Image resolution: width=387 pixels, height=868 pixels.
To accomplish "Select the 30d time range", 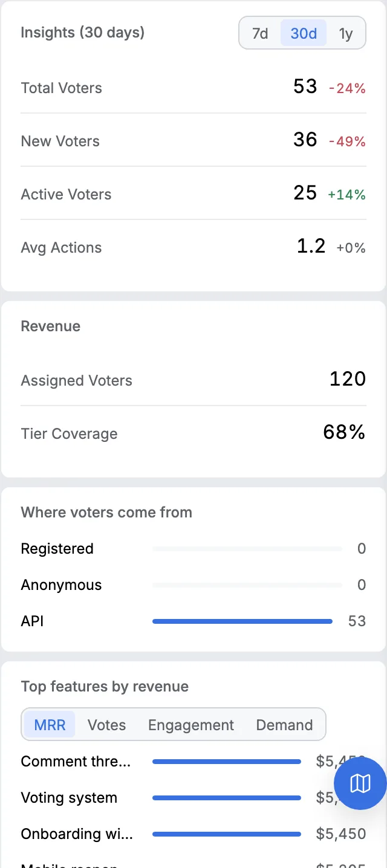I will [304, 33].
